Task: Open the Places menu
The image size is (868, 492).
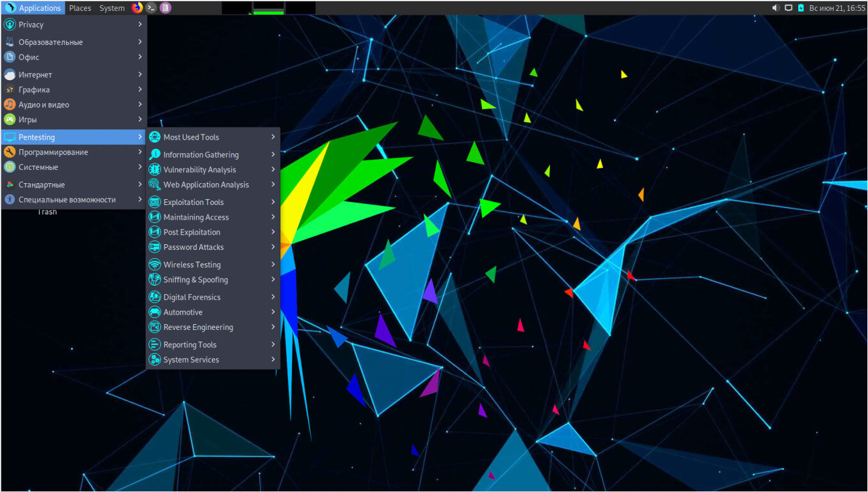Action: tap(80, 8)
